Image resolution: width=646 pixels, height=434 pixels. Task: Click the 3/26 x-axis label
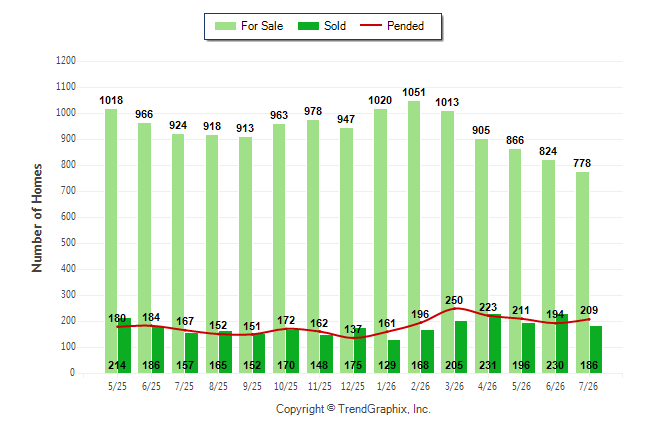[x=454, y=386]
